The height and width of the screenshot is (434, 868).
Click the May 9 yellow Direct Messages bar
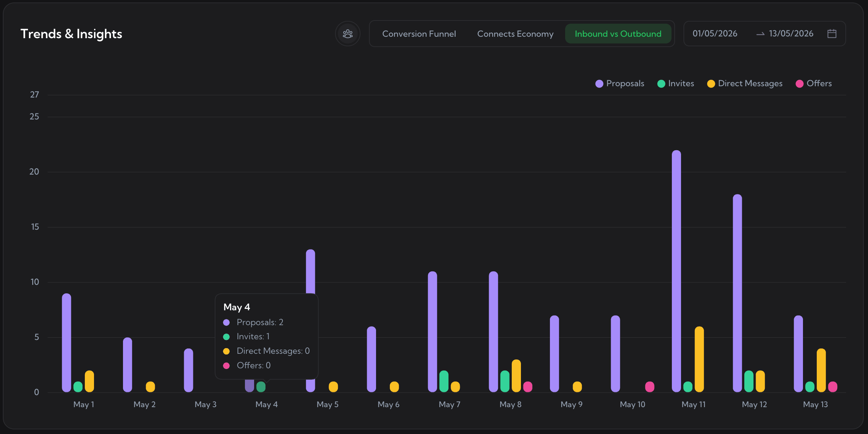coord(577,387)
